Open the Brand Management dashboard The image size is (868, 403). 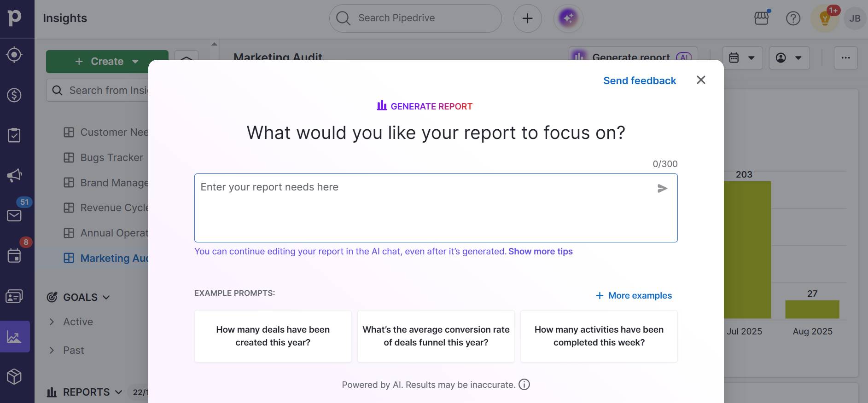point(106,183)
